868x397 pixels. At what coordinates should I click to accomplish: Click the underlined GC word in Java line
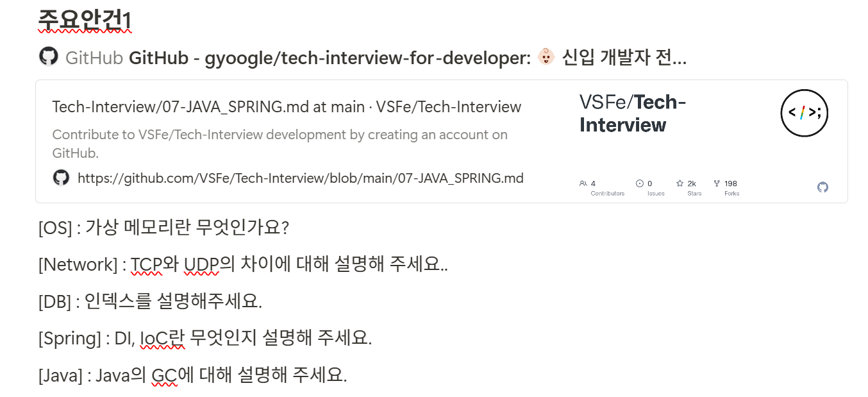click(x=164, y=375)
